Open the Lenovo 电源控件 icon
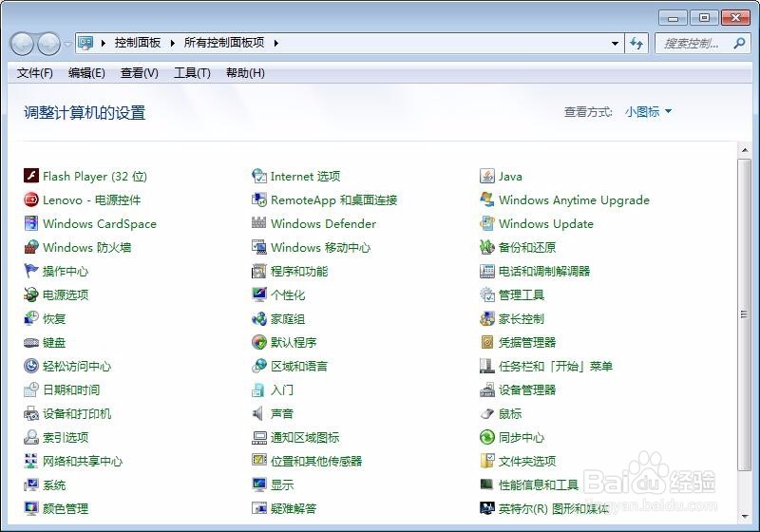 point(31,199)
